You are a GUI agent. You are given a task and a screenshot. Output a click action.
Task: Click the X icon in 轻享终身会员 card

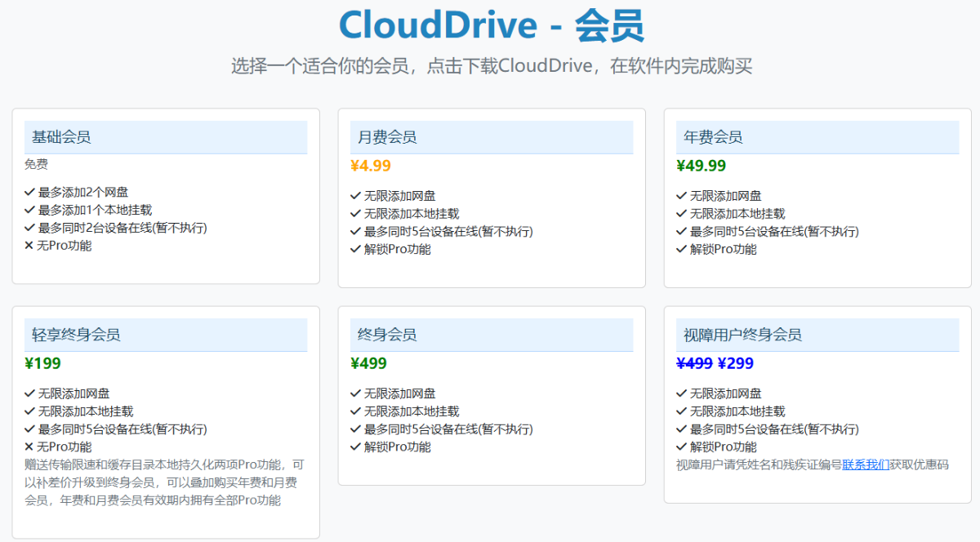30,446
